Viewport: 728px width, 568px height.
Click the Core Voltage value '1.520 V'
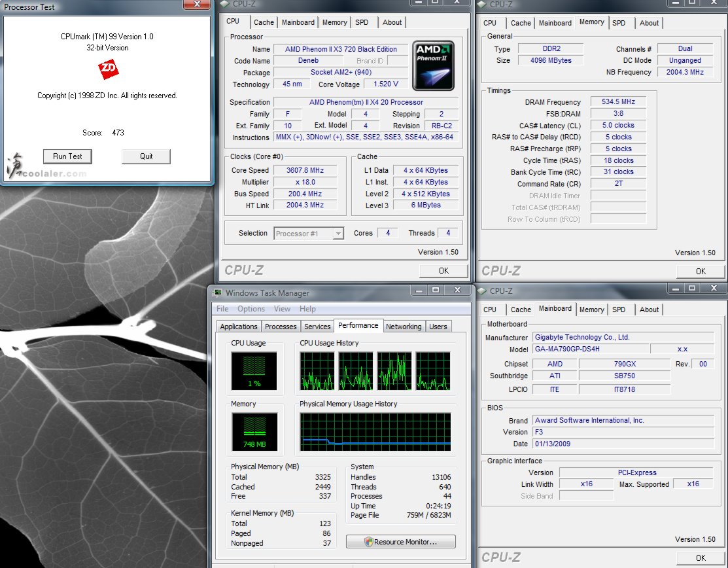point(386,84)
